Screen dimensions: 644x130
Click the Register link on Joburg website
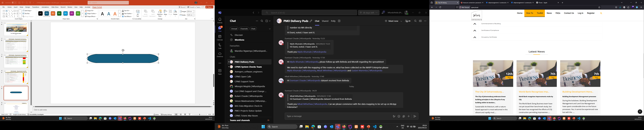(x=591, y=13)
